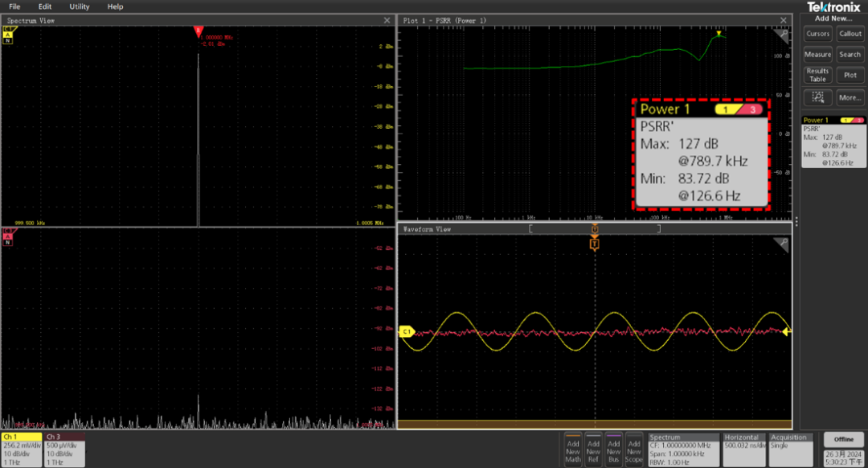This screenshot has height=468, width=868.
Task: Open the File menu
Action: [x=14, y=6]
